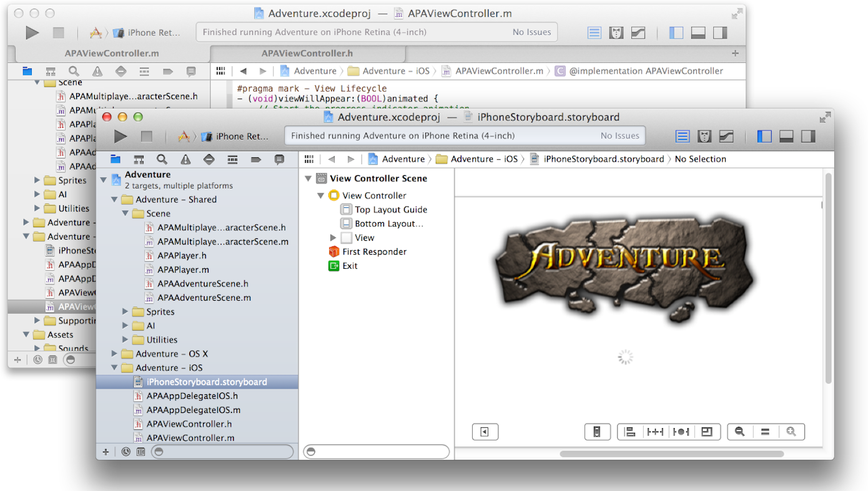The width and height of the screenshot is (868, 491).
Task: Toggle navigator pane in front window toolbar
Action: [x=764, y=136]
